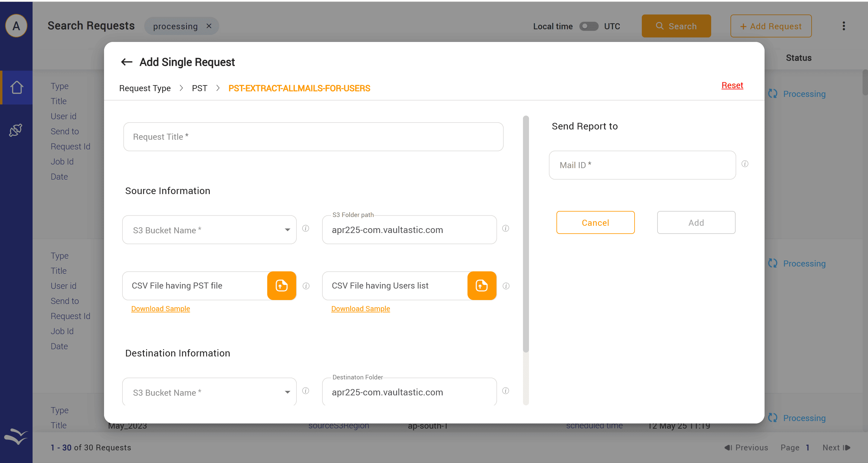Remove the processing filter chip

click(209, 26)
